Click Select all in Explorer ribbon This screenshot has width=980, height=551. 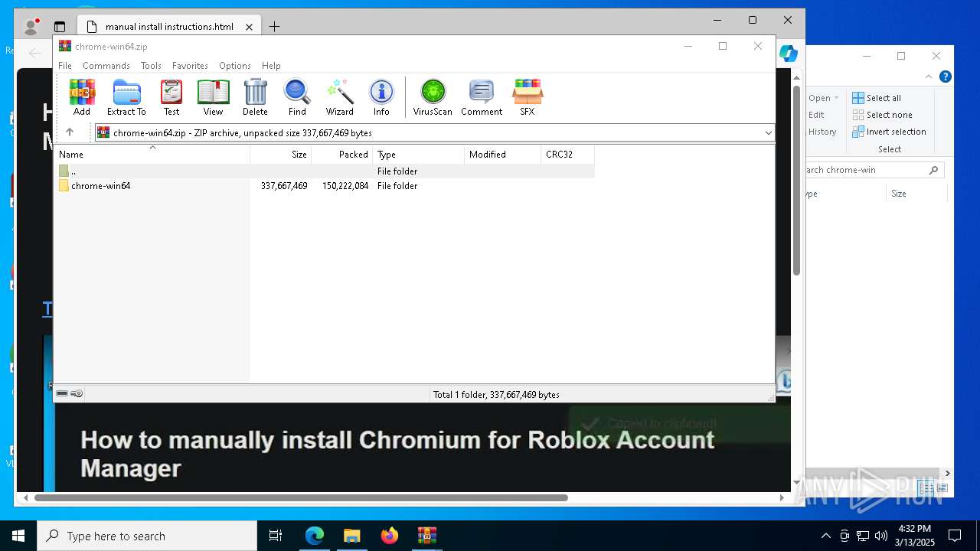(877, 98)
